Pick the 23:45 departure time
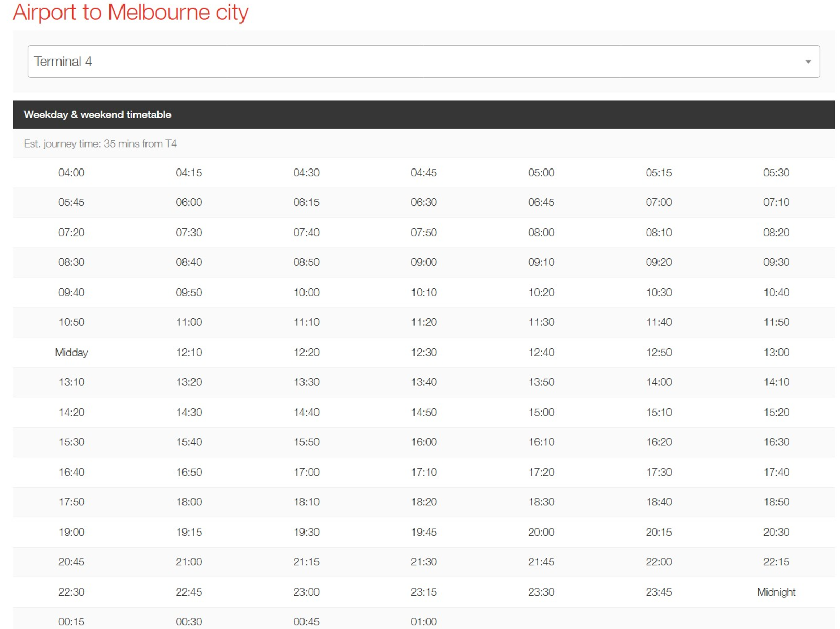 [x=658, y=592]
